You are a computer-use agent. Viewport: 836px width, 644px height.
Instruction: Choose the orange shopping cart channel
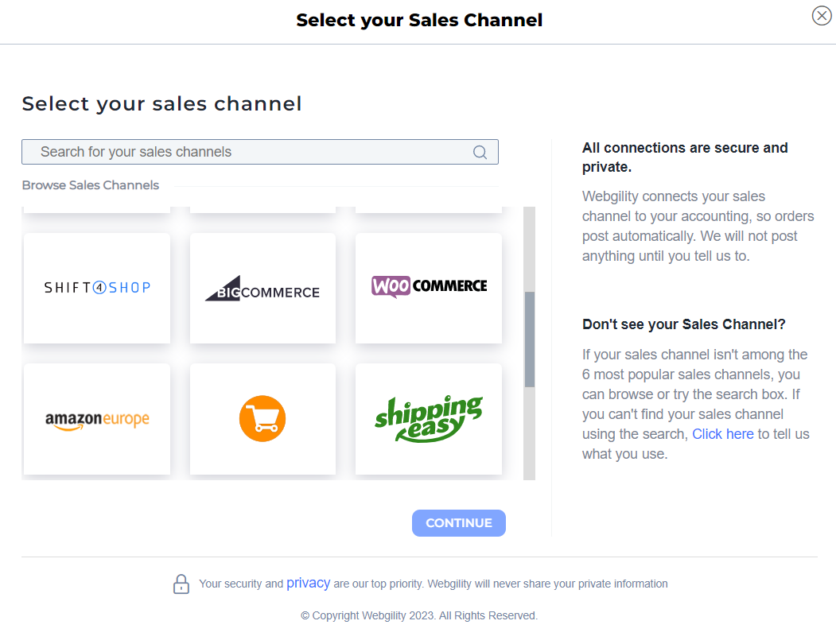coord(262,419)
